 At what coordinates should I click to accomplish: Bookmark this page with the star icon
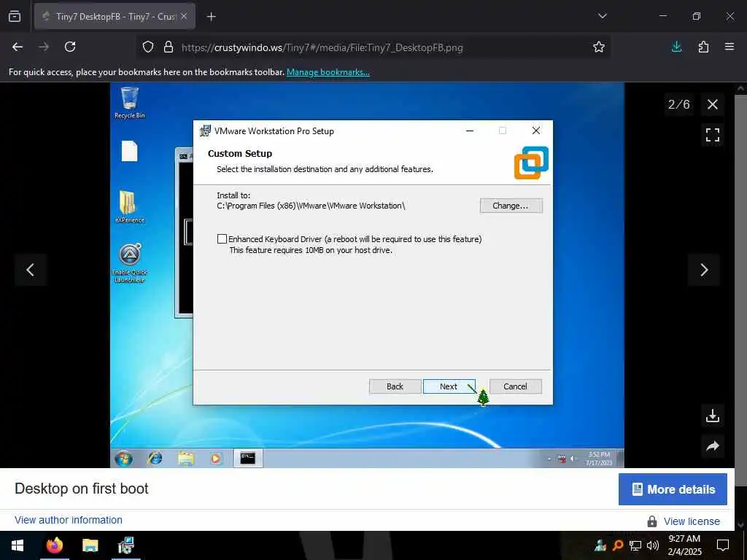(x=599, y=47)
